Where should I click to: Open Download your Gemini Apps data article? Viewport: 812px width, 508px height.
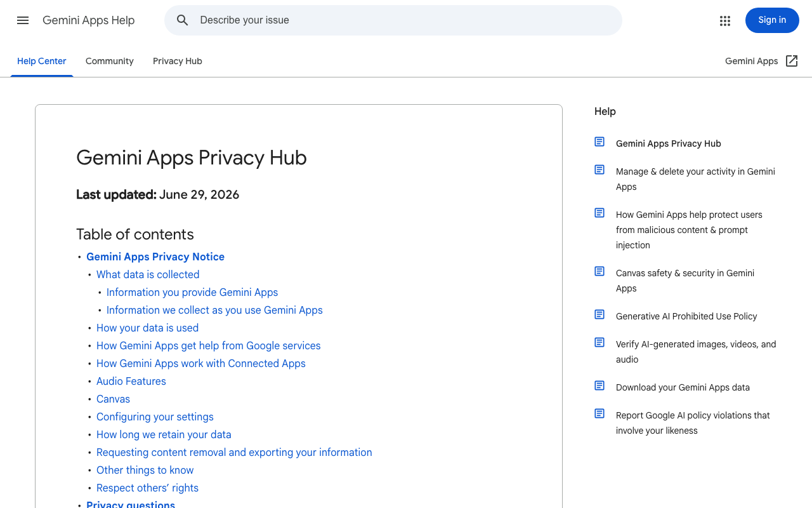(x=683, y=387)
